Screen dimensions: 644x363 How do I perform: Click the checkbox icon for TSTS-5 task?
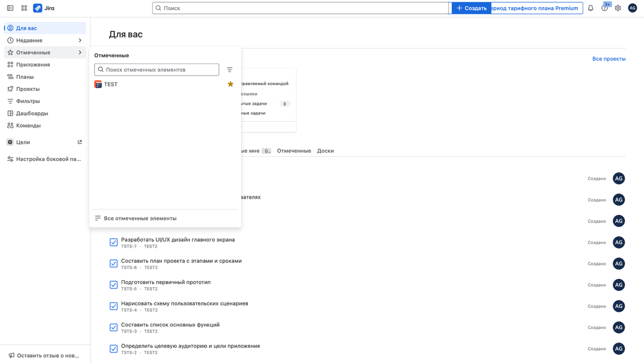pyautogui.click(x=114, y=285)
